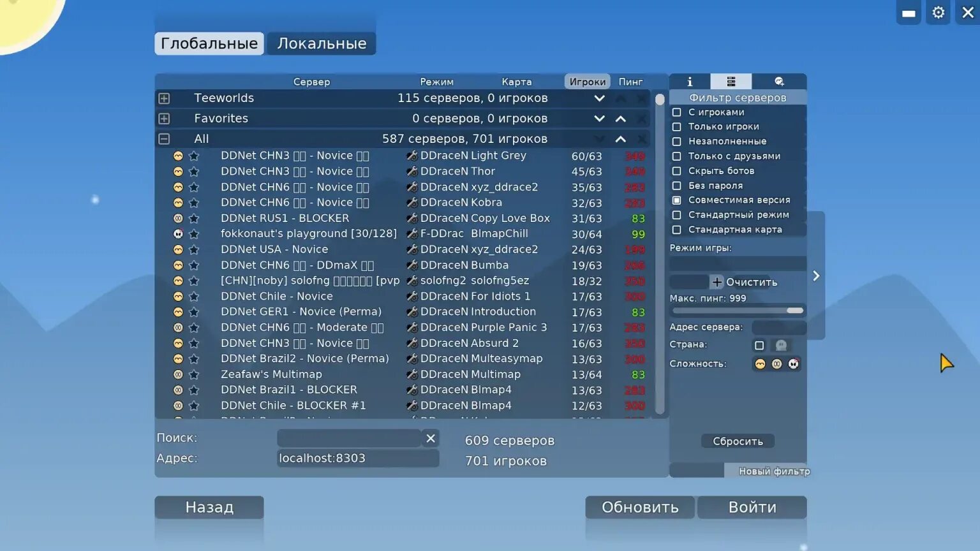Viewport: 980px width, 551px height.
Task: Toggle the Страна country filter checkbox
Action: (759, 345)
